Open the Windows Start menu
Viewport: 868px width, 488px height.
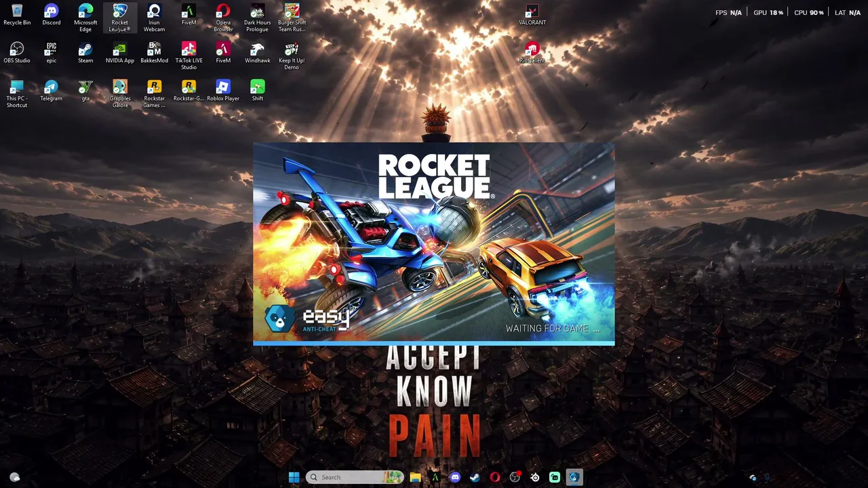[294, 477]
